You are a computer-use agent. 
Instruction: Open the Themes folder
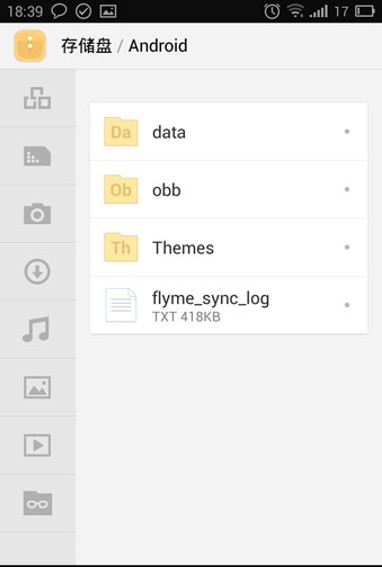(229, 247)
